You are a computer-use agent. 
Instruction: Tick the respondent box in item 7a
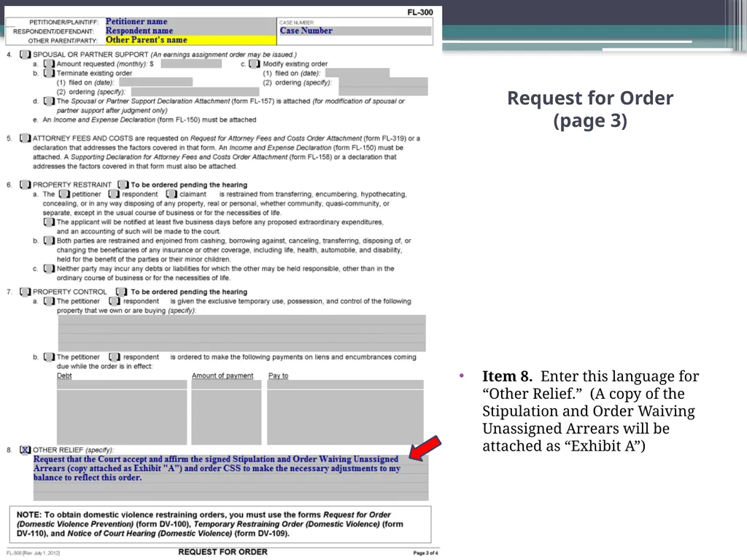click(115, 301)
